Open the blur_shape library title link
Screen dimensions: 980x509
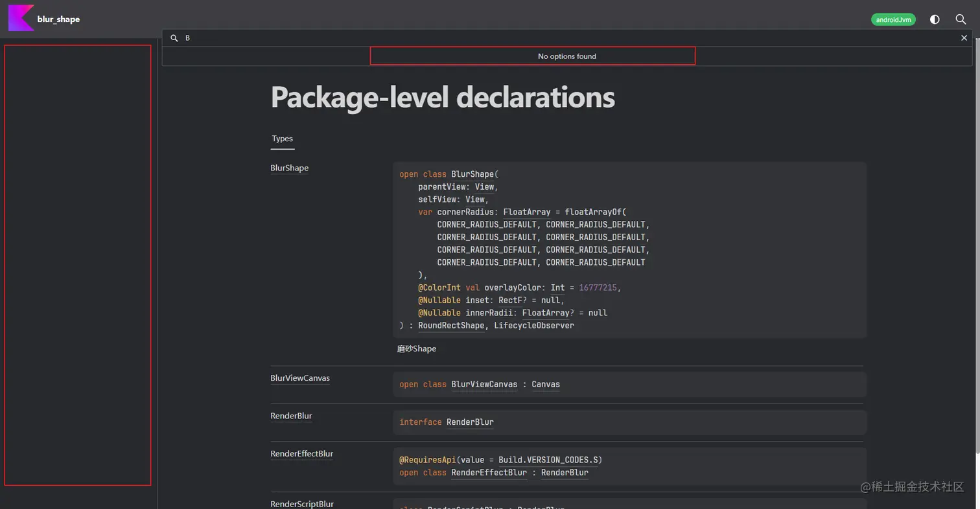click(58, 19)
